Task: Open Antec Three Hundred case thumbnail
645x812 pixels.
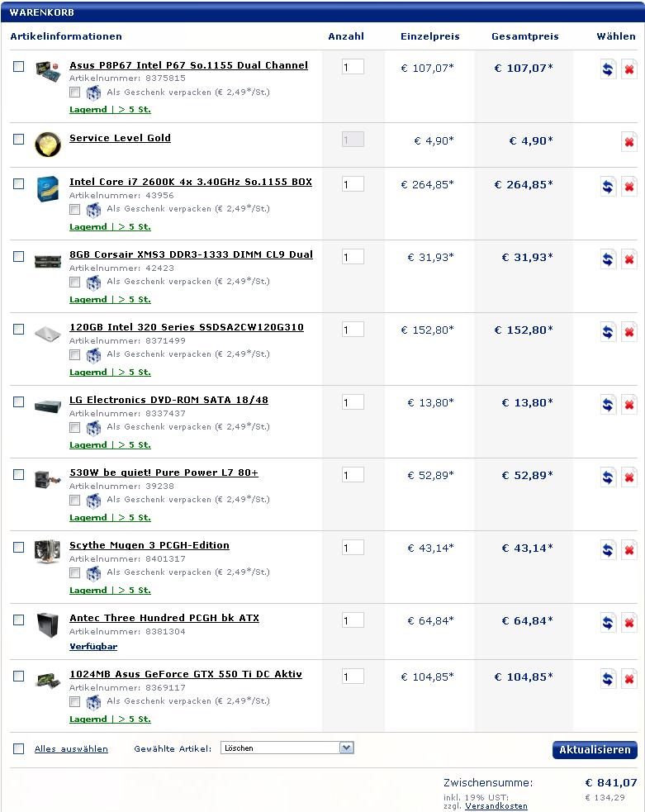Action: tap(47, 625)
